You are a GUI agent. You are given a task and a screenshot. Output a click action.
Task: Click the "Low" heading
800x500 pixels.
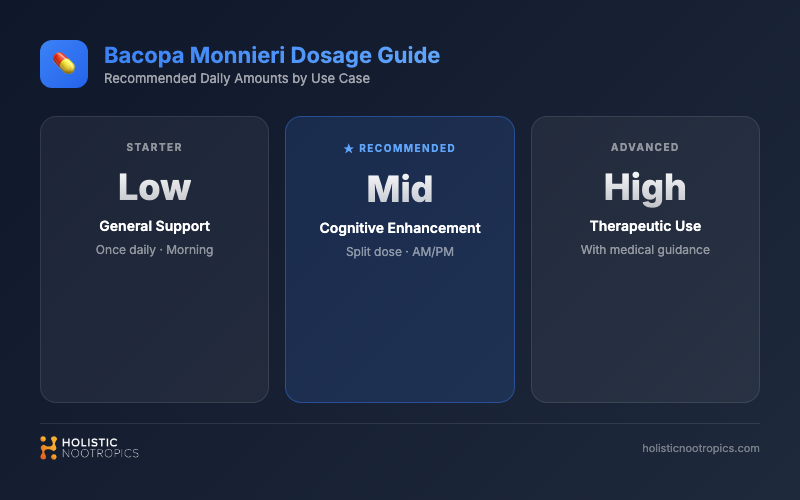pos(155,187)
